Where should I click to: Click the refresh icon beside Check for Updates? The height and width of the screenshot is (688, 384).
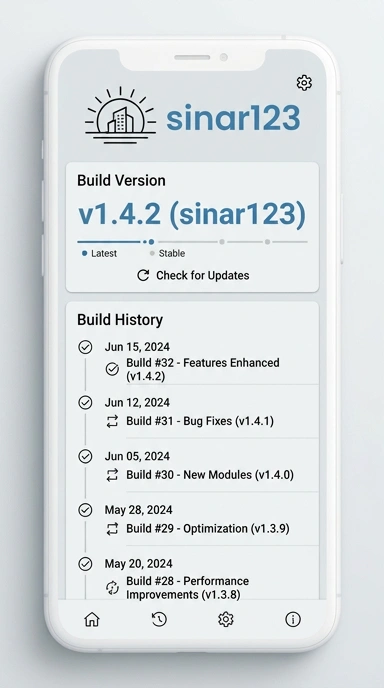143,276
